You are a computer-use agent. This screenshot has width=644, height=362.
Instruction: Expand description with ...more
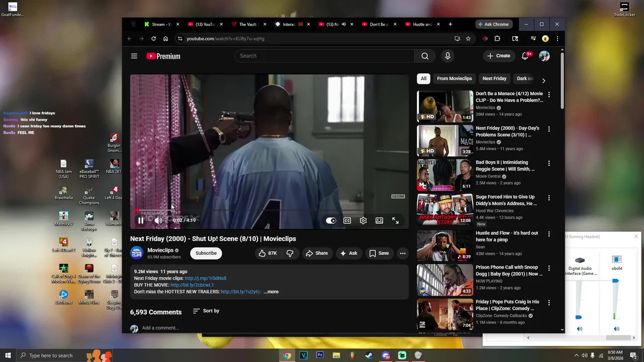click(x=271, y=292)
